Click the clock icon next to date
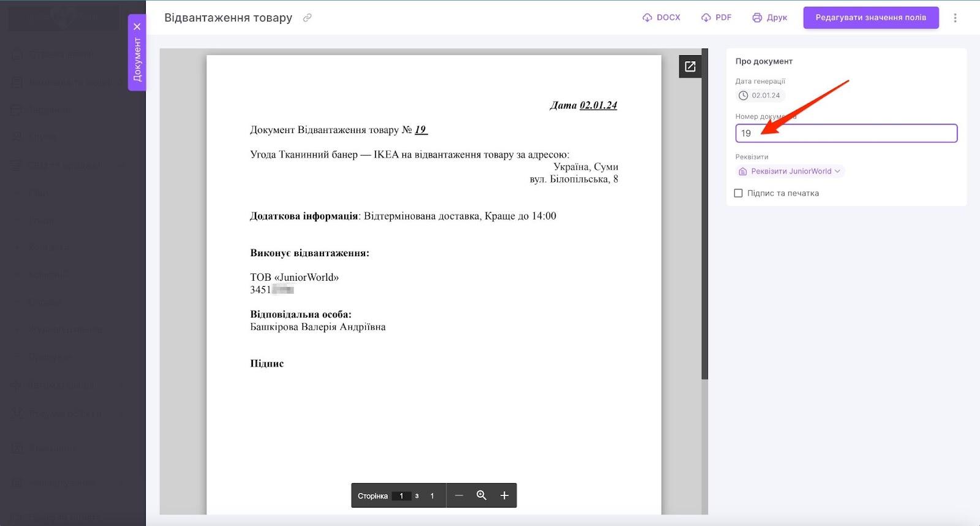 744,96
